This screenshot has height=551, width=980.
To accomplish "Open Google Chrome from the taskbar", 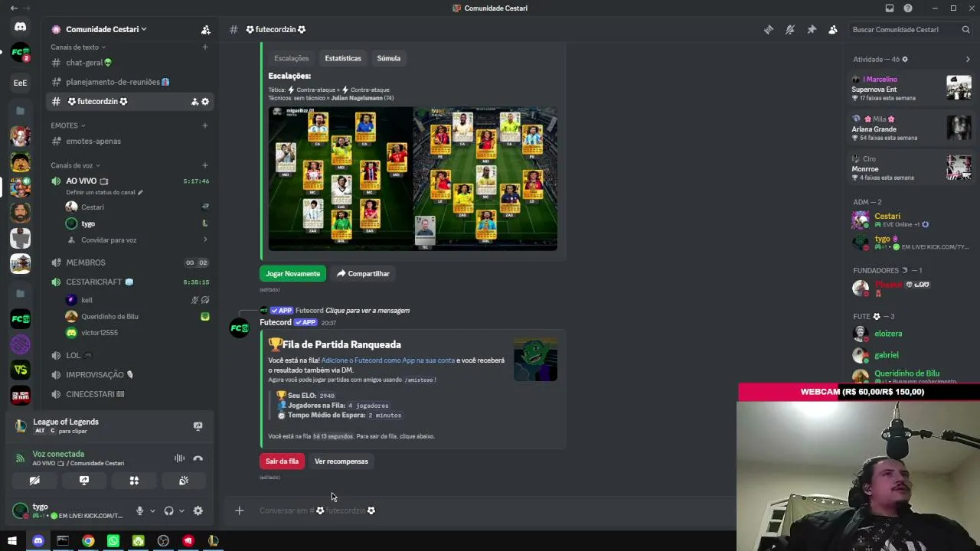I will pos(88,541).
